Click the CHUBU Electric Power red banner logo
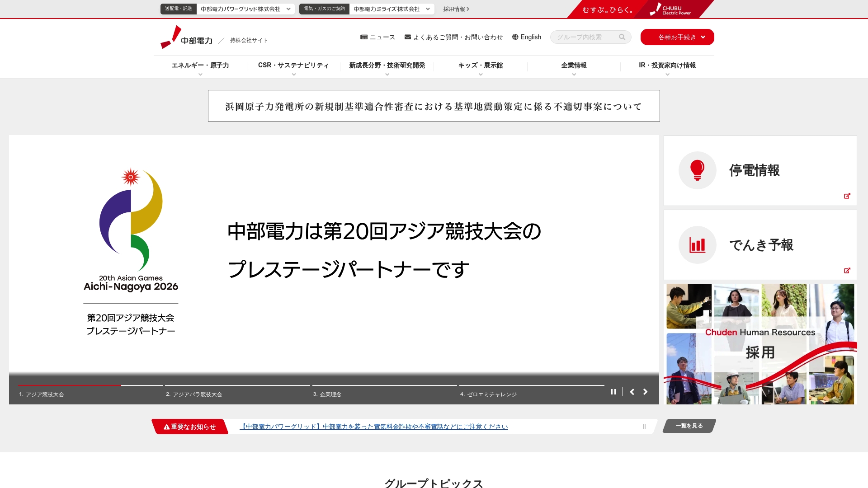The height and width of the screenshot is (488, 868). coord(670,9)
